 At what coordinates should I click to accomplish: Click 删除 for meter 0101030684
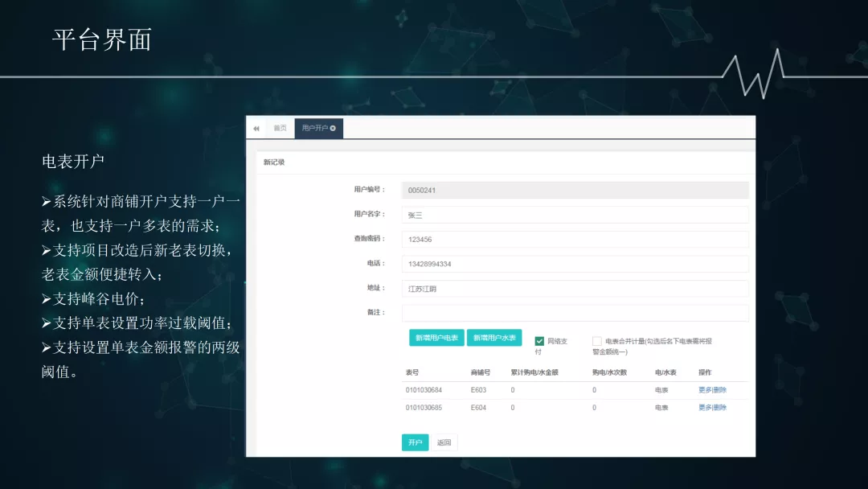720,389
